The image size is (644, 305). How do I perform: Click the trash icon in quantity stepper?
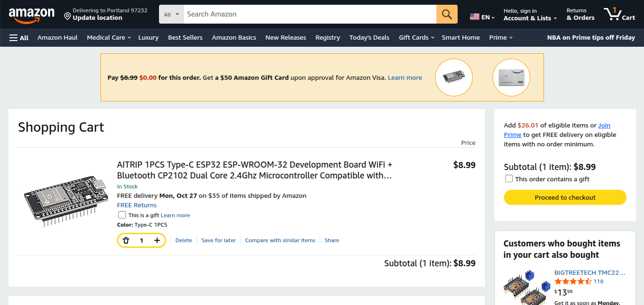[126, 240]
